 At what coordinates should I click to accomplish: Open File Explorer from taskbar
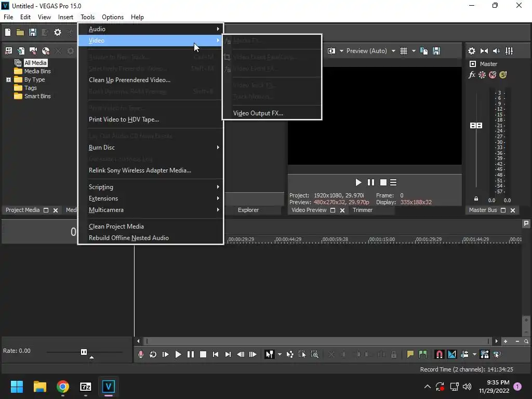pyautogui.click(x=40, y=387)
